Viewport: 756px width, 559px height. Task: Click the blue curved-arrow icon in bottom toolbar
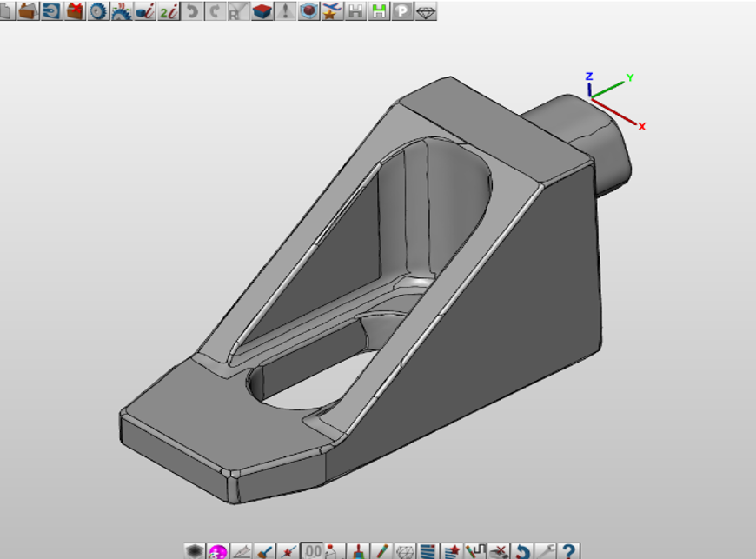(x=522, y=550)
